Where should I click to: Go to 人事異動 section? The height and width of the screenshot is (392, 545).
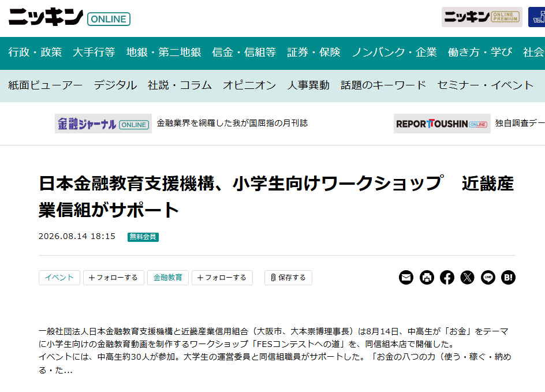click(x=308, y=85)
